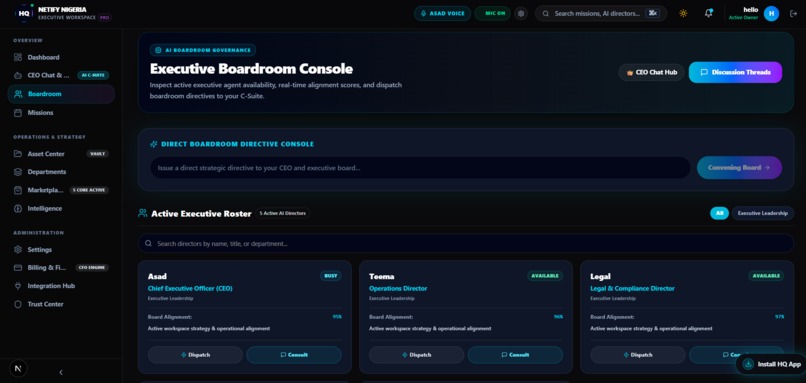This screenshot has height=383, width=806.
Task: Open Asset Center in the sidebar
Action: [x=61, y=154]
